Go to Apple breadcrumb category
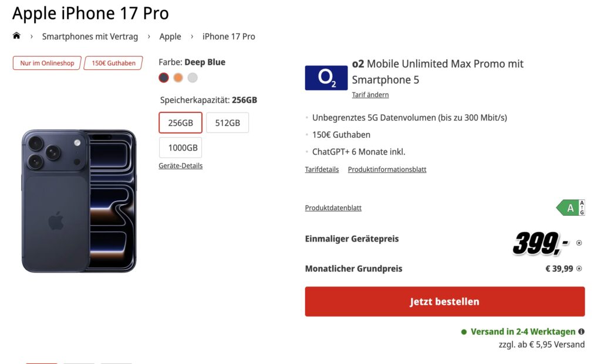The width and height of the screenshot is (601, 364). (x=170, y=36)
